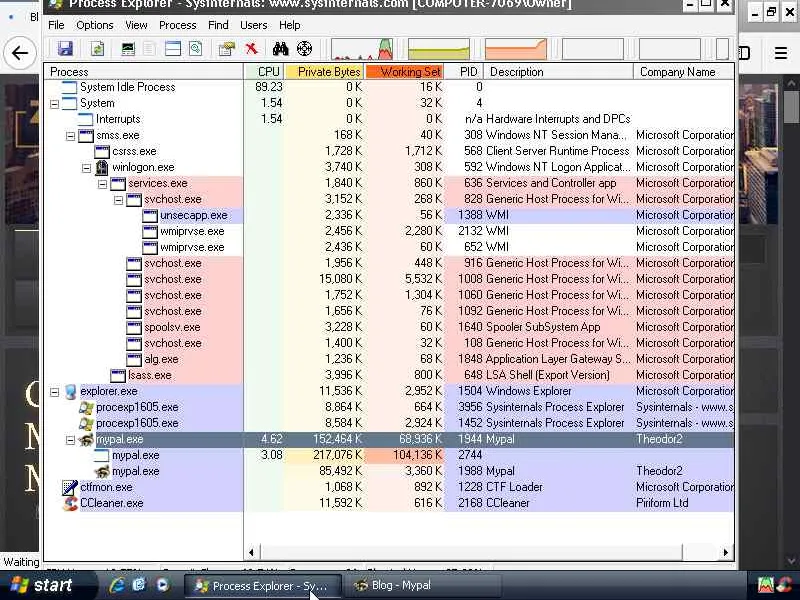Click the CCleaner.exe process icon

pos(70,503)
